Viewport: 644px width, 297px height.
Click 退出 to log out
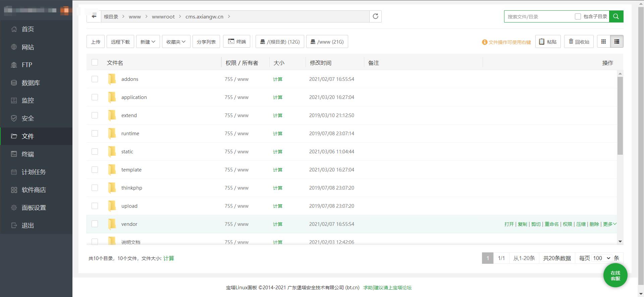tap(36, 225)
